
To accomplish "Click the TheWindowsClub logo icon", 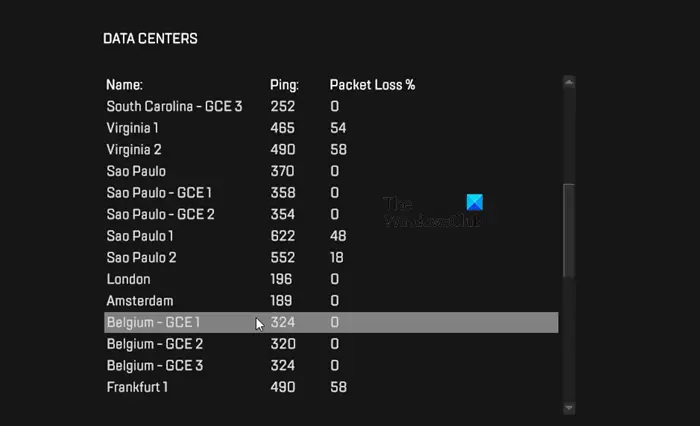I will click(475, 202).
